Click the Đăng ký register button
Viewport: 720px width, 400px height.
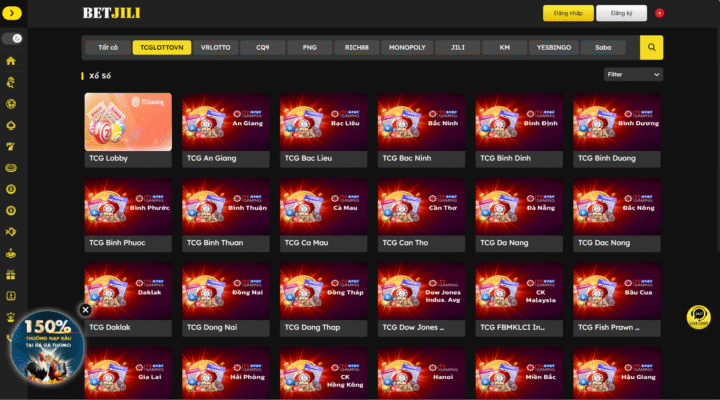[621, 13]
